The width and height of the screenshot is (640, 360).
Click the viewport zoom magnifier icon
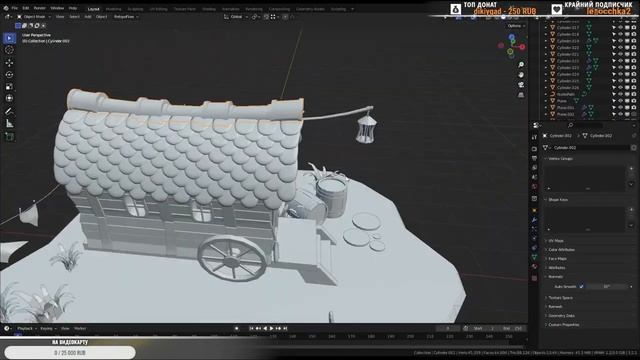click(x=521, y=65)
